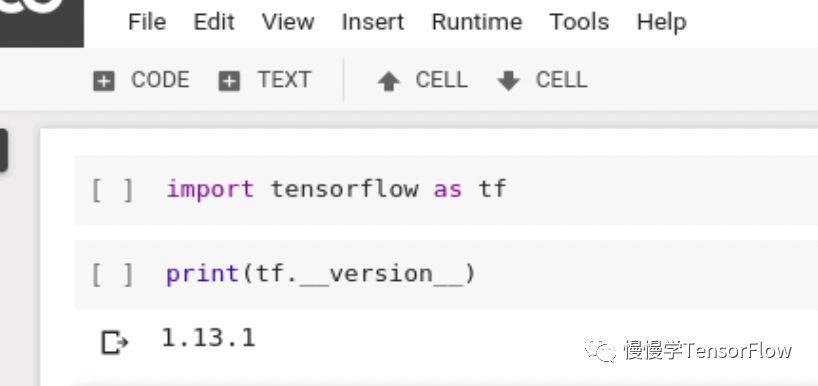
Task: Open the Edit menu
Action: [x=214, y=22]
